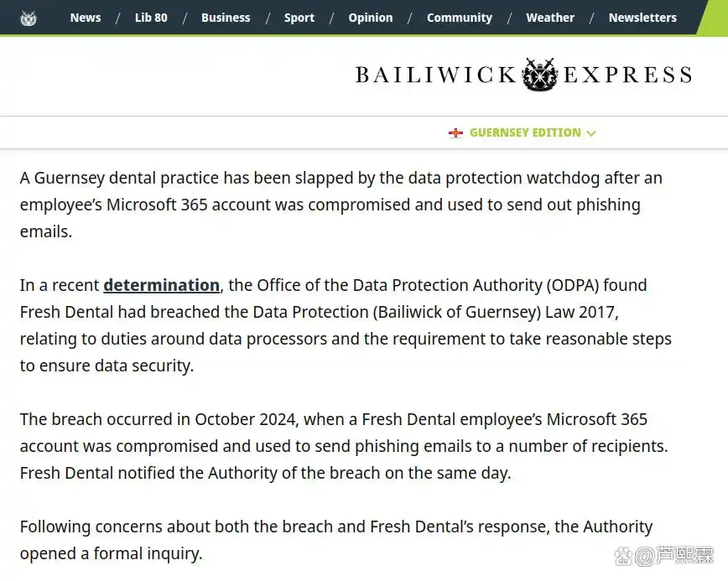Screen dimensions: 728x581
Task: Select Business in the top navigation
Action: click(226, 18)
